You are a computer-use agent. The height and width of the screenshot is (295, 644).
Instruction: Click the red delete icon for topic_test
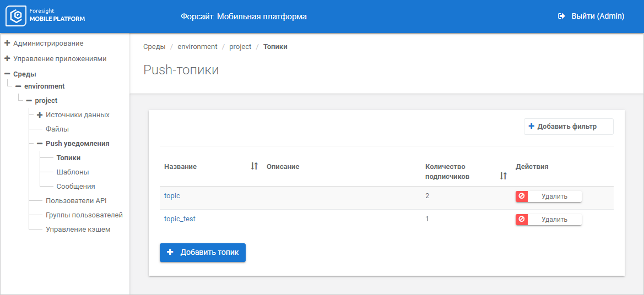[x=522, y=219]
